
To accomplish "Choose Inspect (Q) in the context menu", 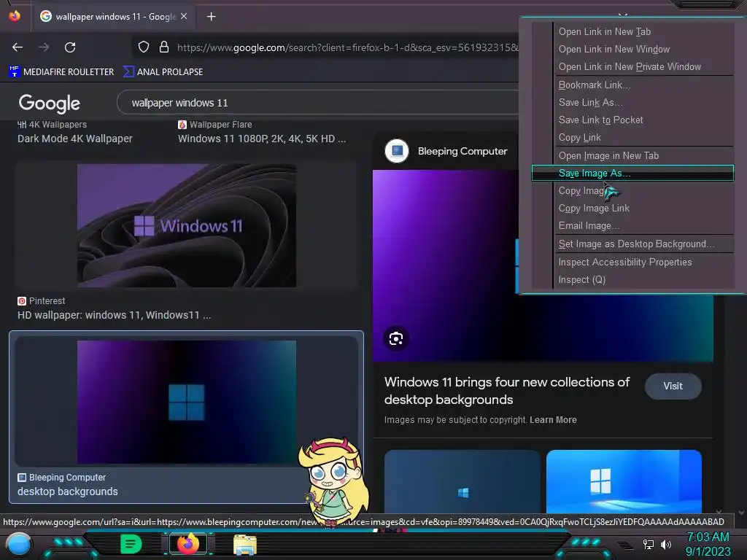I will (x=632, y=280).
